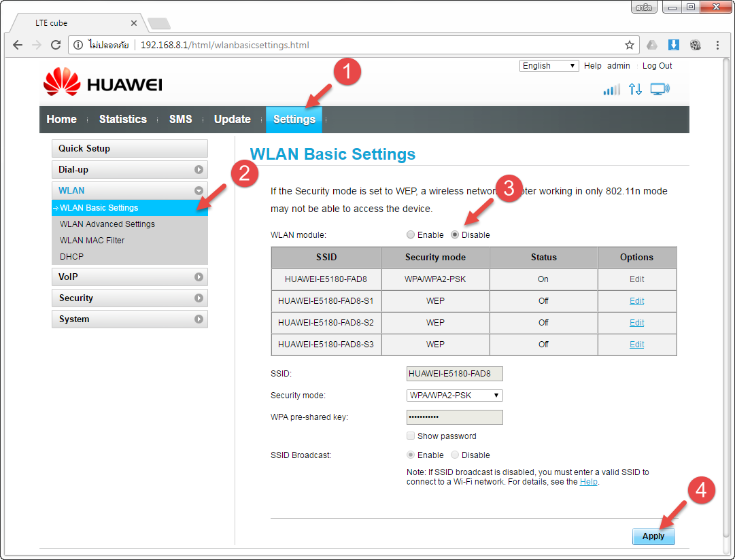Select SSID Broadcast Enable radio button

pyautogui.click(x=411, y=455)
